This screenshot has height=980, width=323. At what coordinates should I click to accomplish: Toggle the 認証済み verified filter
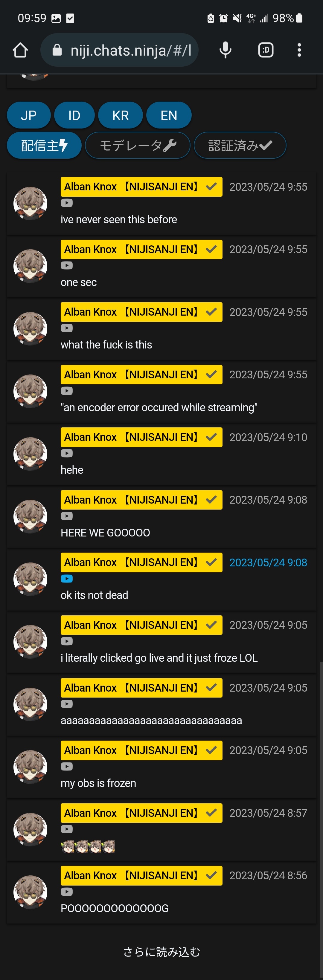pyautogui.click(x=240, y=145)
